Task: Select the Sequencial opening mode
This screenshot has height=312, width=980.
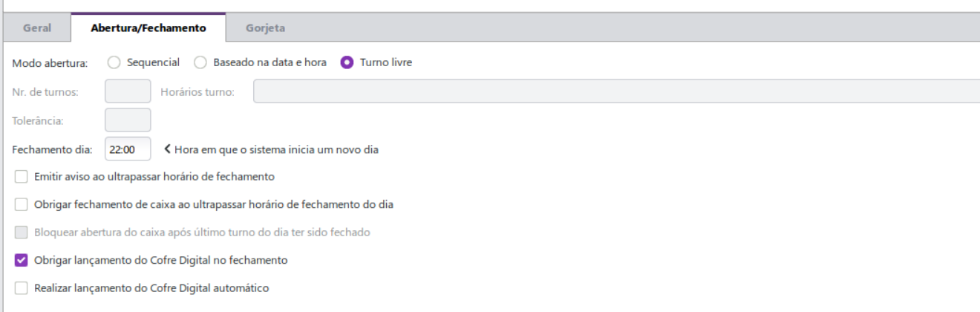Action: 114,62
